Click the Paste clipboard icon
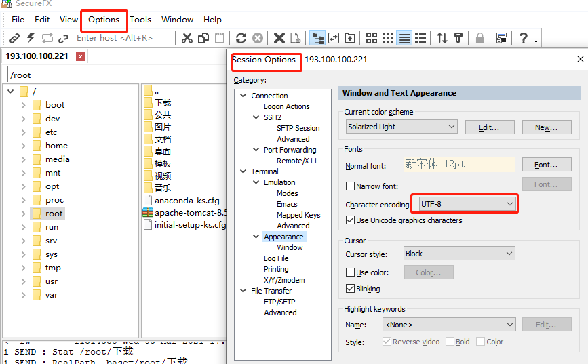The width and height of the screenshot is (588, 364). tap(220, 38)
